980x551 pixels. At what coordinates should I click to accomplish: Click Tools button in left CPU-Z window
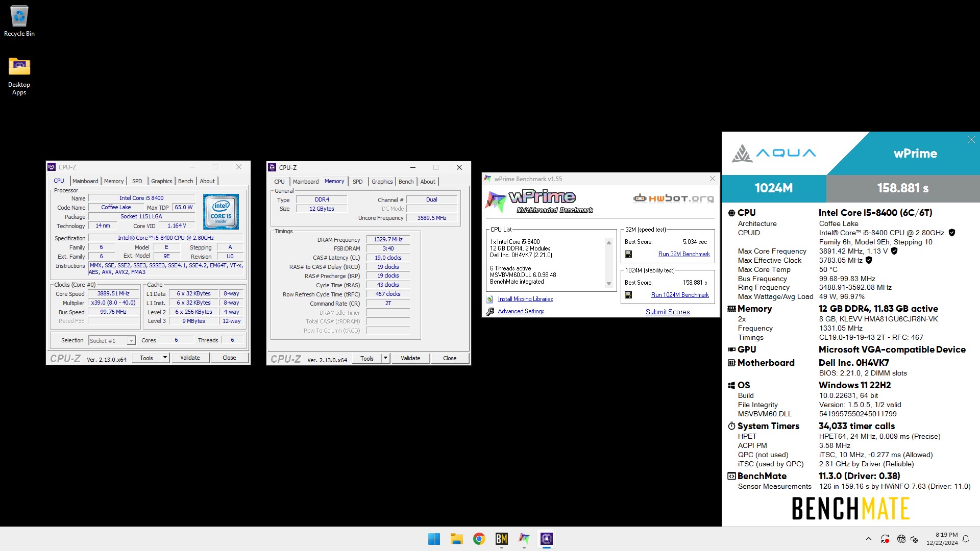click(x=146, y=358)
